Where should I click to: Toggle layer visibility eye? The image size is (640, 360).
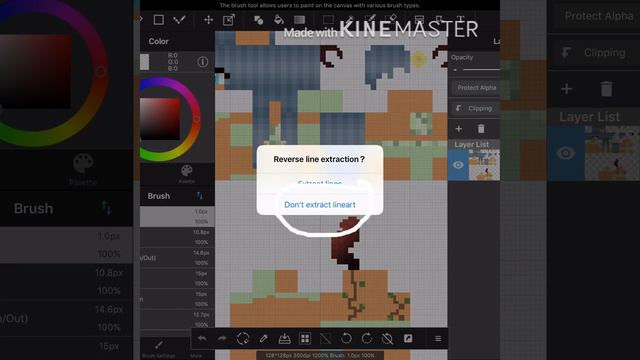click(458, 165)
